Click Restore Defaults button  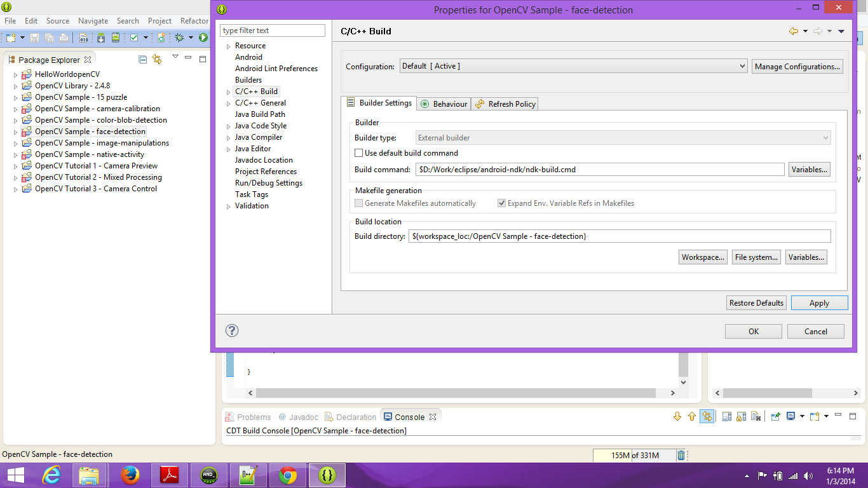[756, 303]
